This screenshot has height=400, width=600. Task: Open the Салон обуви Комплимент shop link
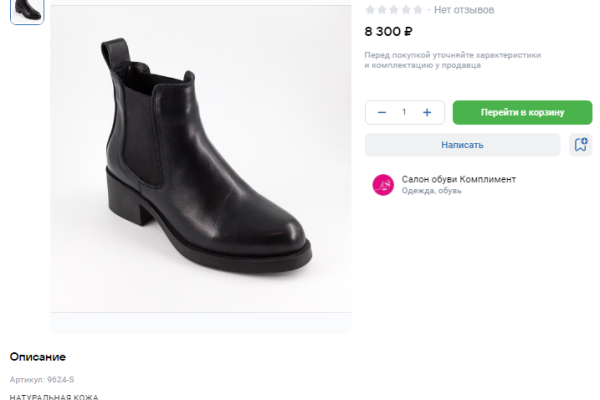459,179
